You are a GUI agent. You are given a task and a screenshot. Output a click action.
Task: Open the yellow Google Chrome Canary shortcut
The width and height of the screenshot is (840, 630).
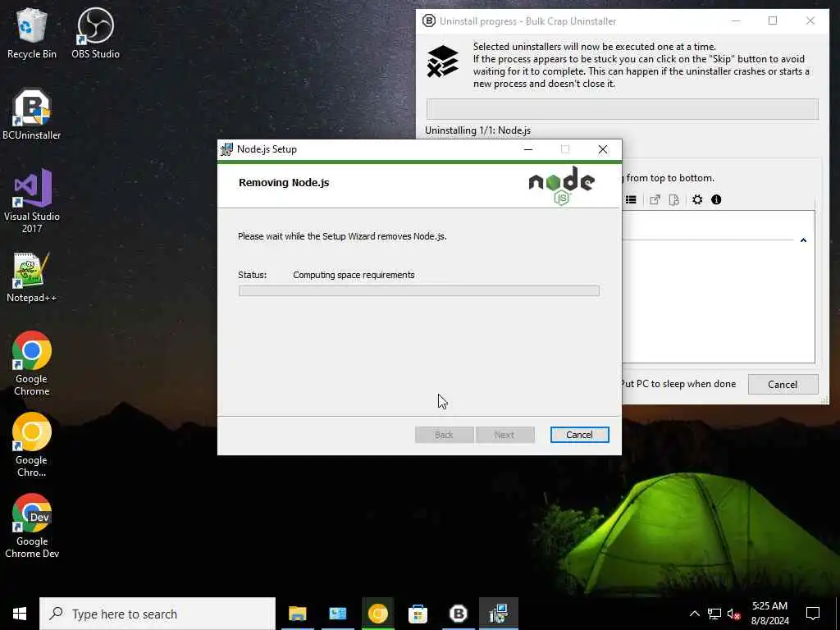click(32, 445)
